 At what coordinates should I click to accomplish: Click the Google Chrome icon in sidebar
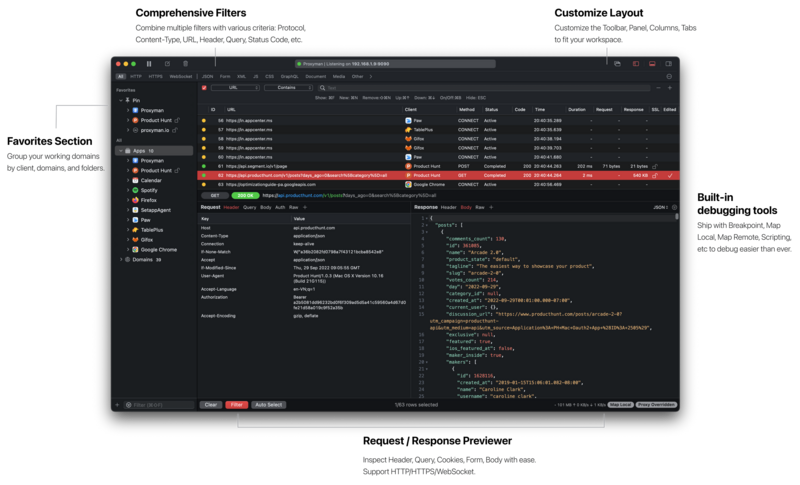135,249
